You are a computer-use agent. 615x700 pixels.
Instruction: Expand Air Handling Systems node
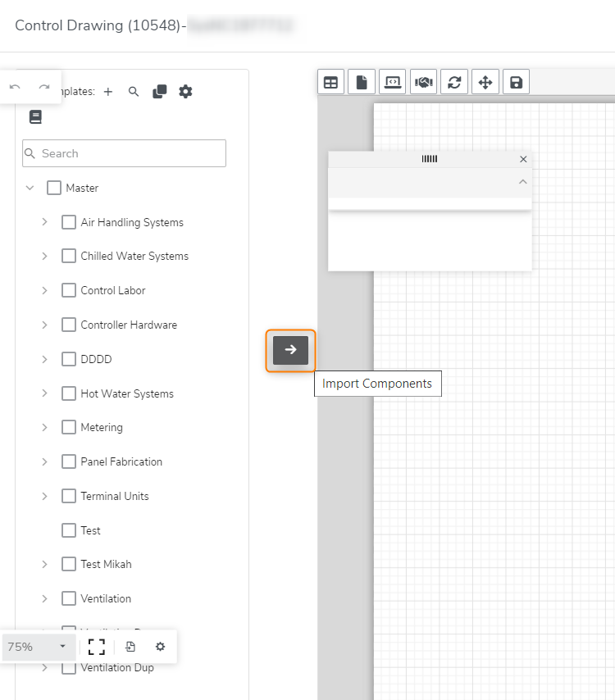(x=44, y=222)
